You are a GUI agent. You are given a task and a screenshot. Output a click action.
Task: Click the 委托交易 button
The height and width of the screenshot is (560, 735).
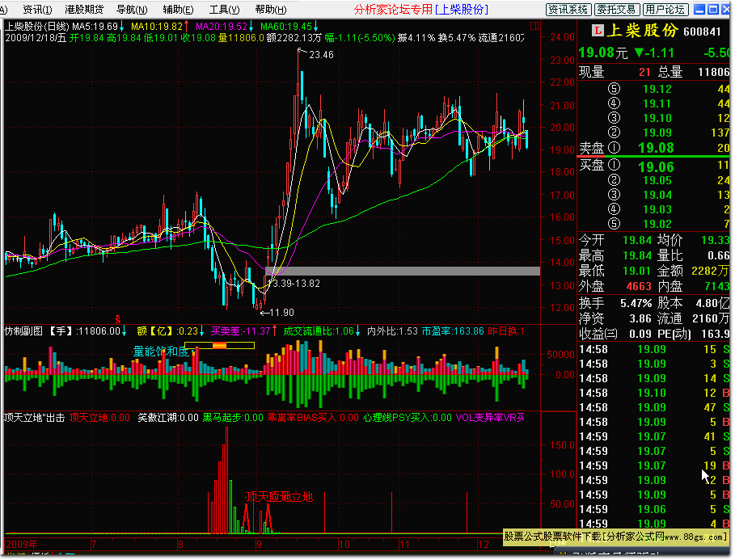click(x=616, y=10)
